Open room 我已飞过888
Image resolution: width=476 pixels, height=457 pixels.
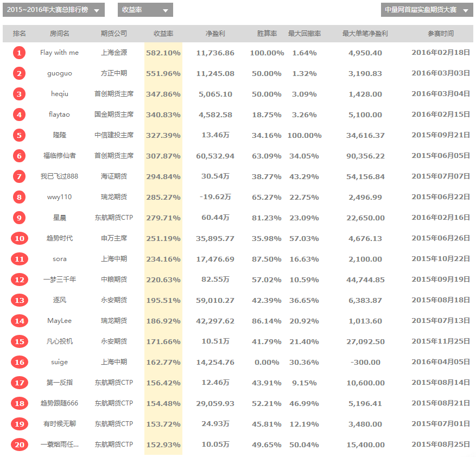pos(60,176)
